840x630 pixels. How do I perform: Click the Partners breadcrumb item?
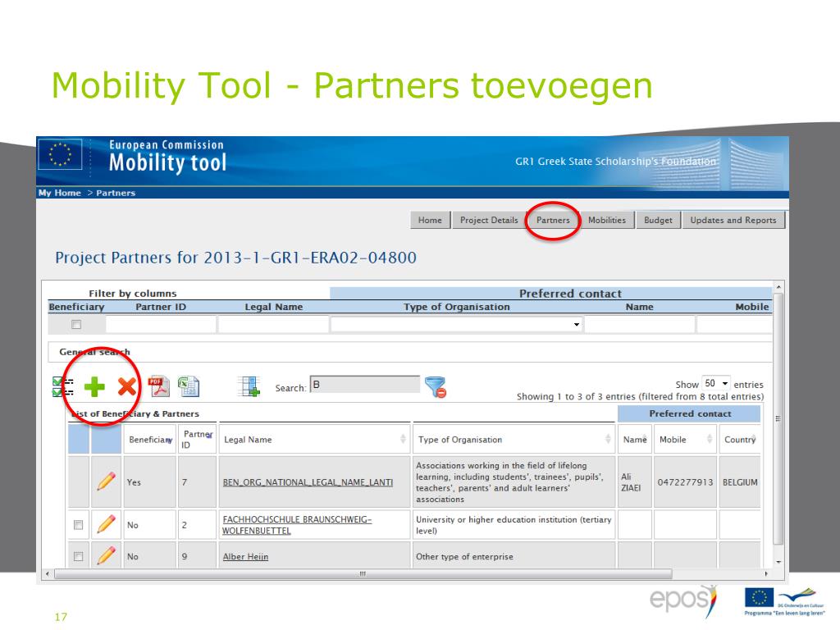click(116, 193)
